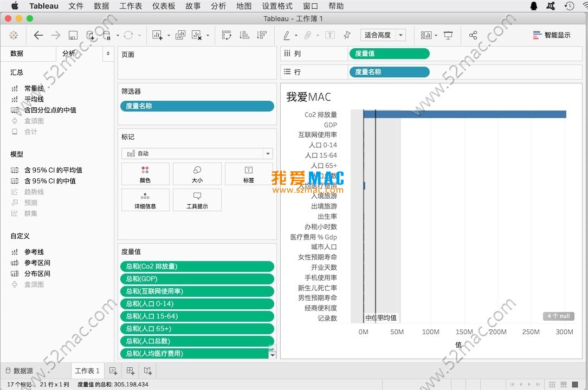Click the duplicate sheet icon
Image resolution: width=588 pixels, height=390 pixels.
[x=180, y=35]
